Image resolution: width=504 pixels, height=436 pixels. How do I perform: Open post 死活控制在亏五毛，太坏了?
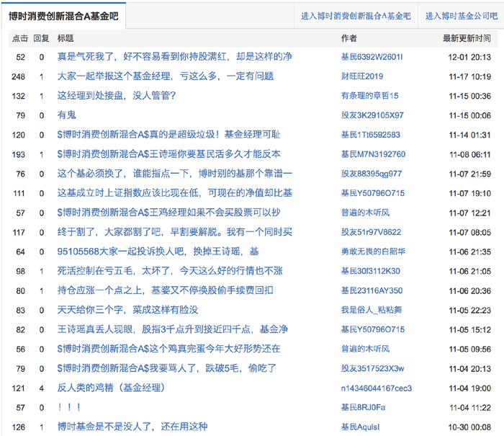click(x=170, y=271)
